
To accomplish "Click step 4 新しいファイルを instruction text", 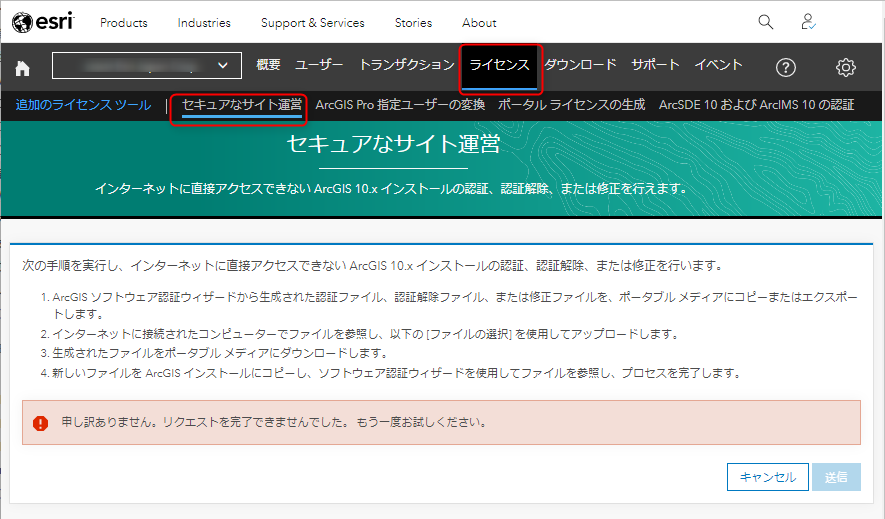I will pyautogui.click(x=397, y=373).
